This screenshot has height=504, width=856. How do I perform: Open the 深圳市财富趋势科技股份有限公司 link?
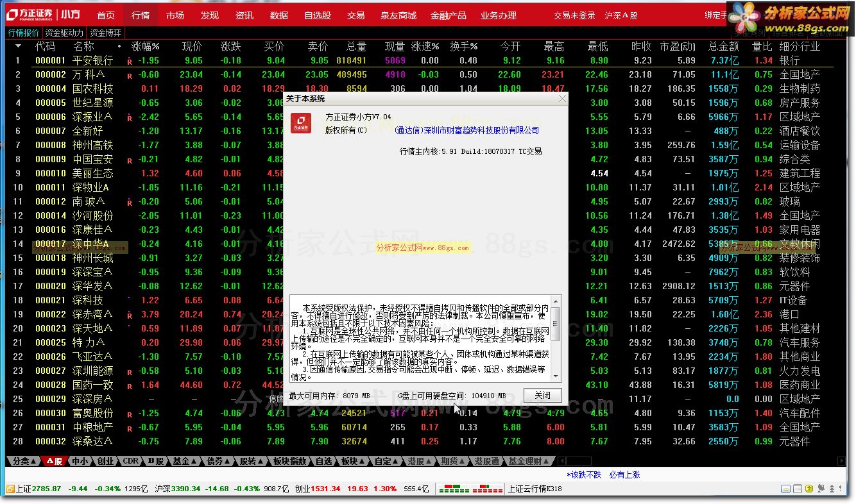pyautogui.click(x=467, y=130)
